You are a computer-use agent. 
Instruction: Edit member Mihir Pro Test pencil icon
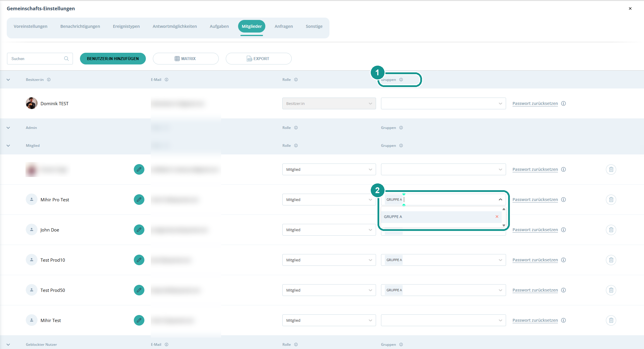139,200
